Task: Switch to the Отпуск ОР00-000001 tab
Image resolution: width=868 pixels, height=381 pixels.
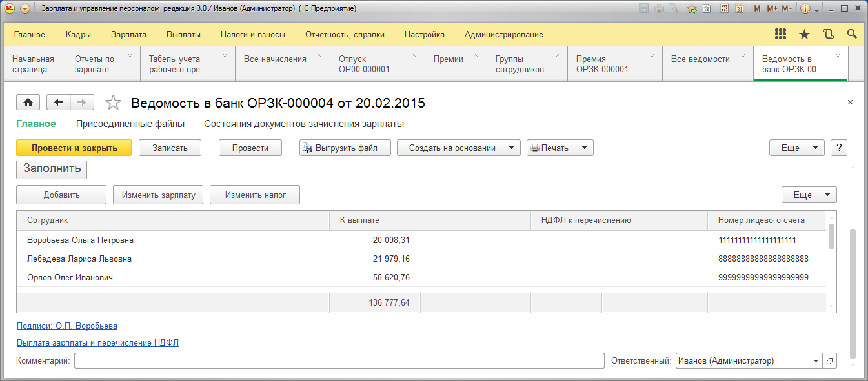Action: 378,64
